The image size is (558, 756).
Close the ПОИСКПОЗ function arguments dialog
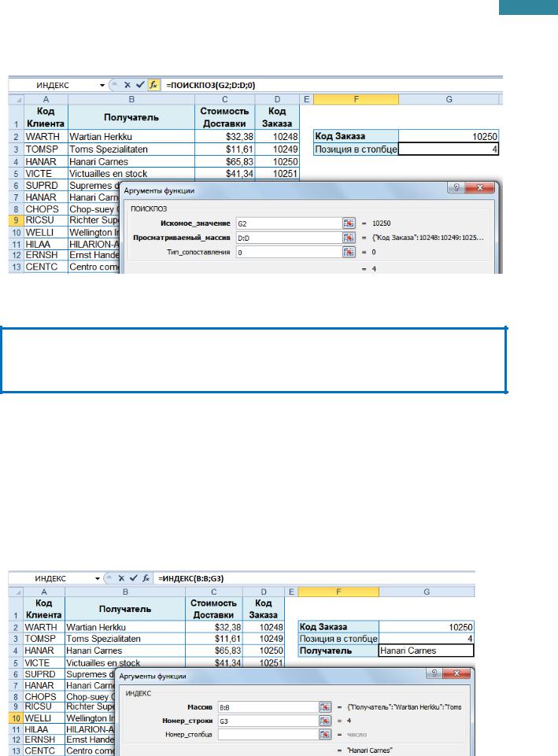(x=480, y=187)
